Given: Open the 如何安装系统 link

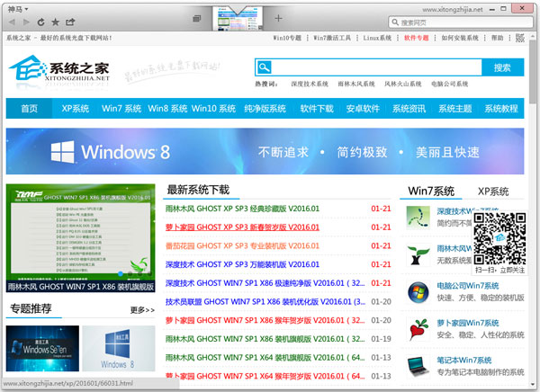Looking at the screenshot, I should click(460, 38).
